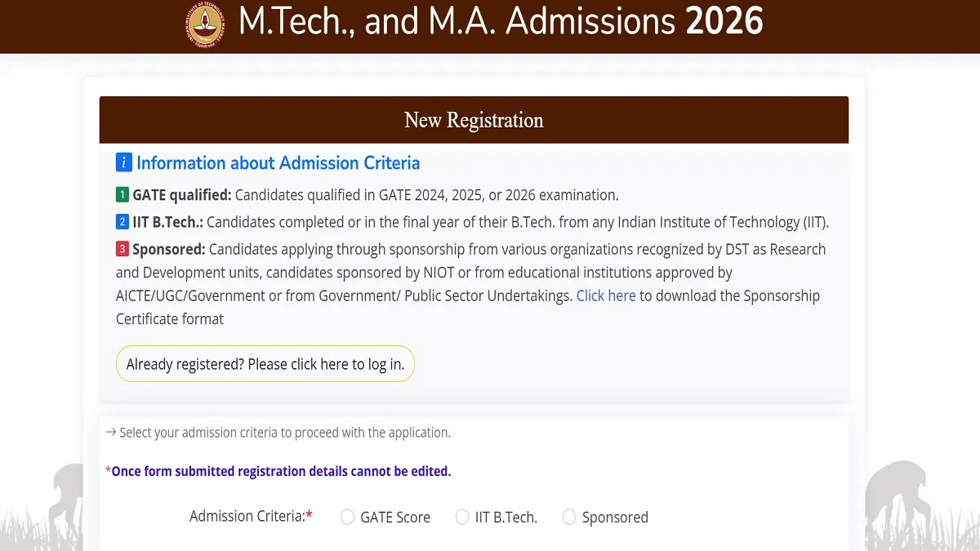Select the GATE Score radio button

pos(347,517)
